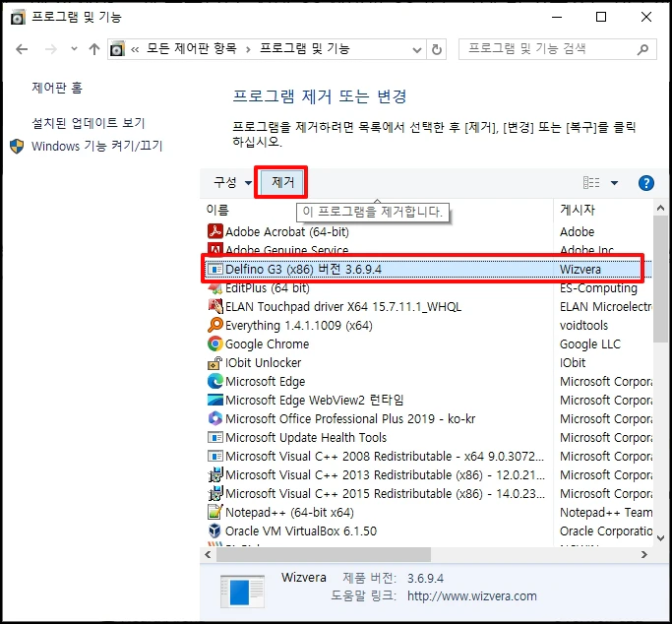Click publisher cell Google LLC

[x=590, y=343]
